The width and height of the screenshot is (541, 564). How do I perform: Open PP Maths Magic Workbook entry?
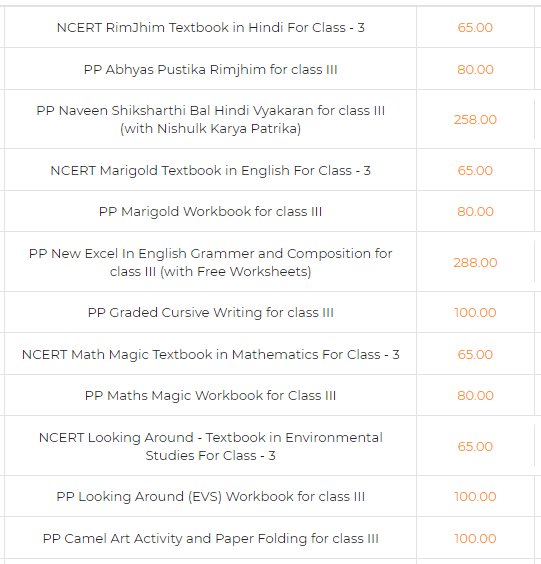211,396
